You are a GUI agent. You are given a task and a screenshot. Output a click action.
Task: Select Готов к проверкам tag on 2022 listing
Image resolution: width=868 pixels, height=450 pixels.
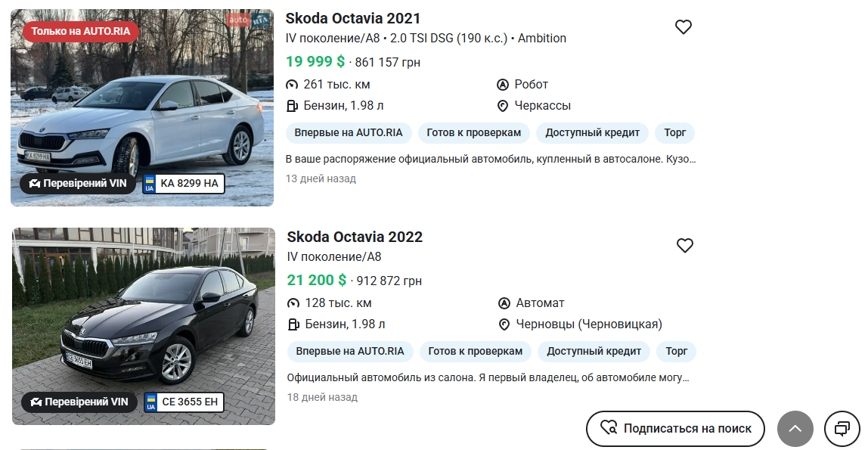(475, 352)
